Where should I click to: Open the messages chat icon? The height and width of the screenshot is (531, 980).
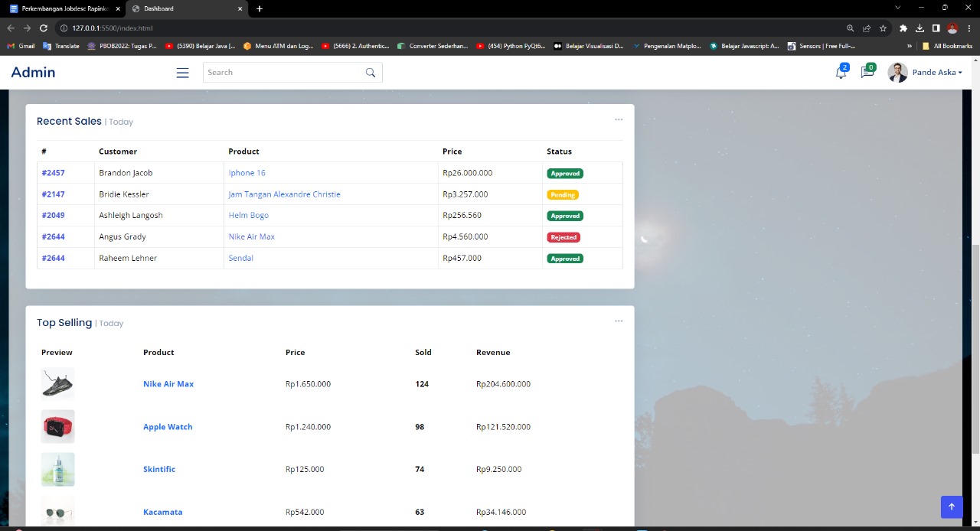[x=866, y=72]
